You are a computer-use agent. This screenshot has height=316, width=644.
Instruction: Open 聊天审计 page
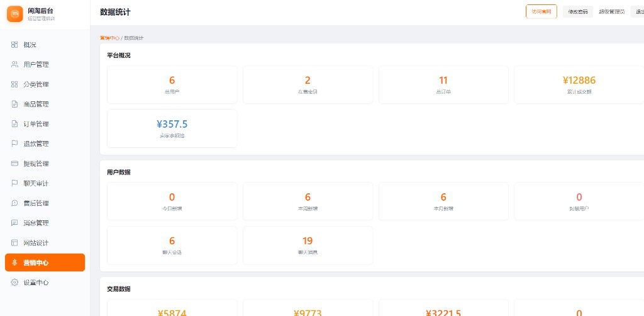click(45, 183)
